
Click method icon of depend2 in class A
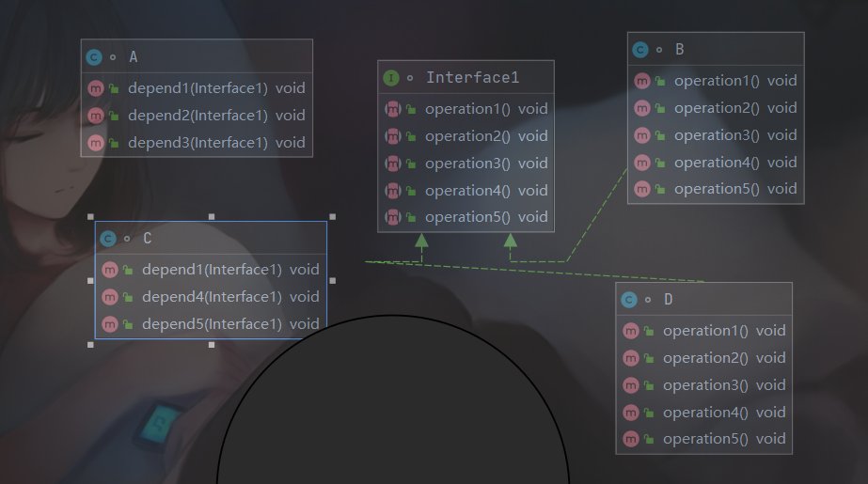96,115
